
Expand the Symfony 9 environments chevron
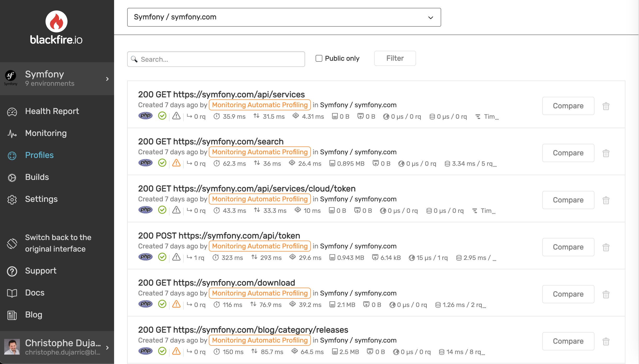pos(107,79)
